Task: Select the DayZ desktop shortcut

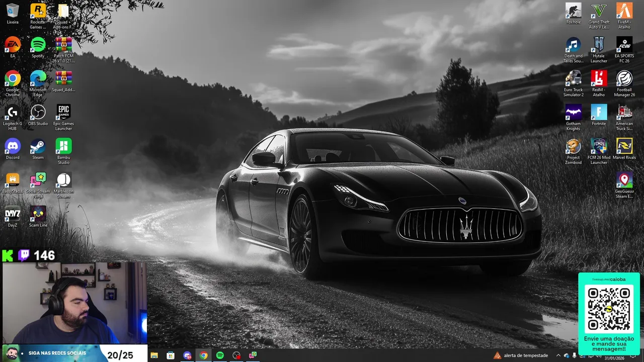Action: 13,217
